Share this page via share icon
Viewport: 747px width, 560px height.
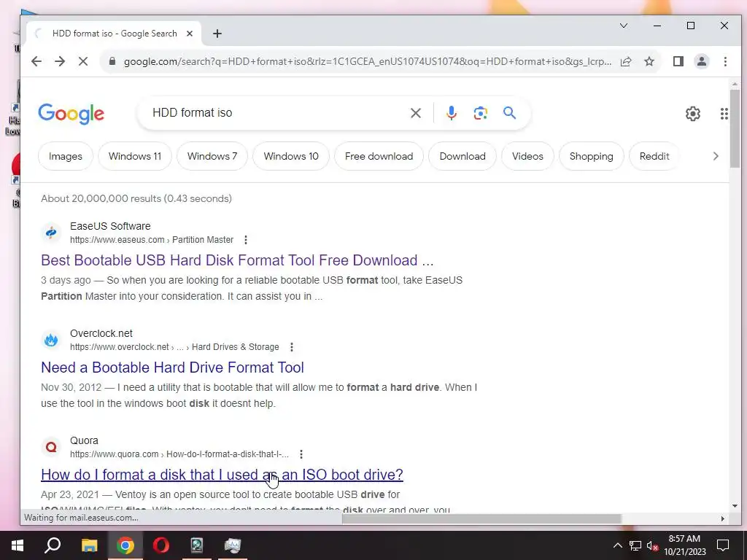click(x=626, y=61)
